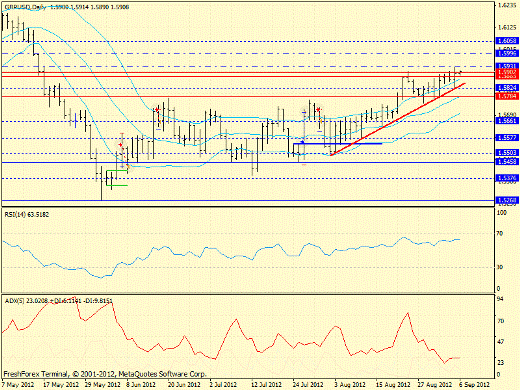Viewport: 520px width, 390px height.
Task: Click the RSI(14) 63.5182 indicator label
Action: coord(27,215)
